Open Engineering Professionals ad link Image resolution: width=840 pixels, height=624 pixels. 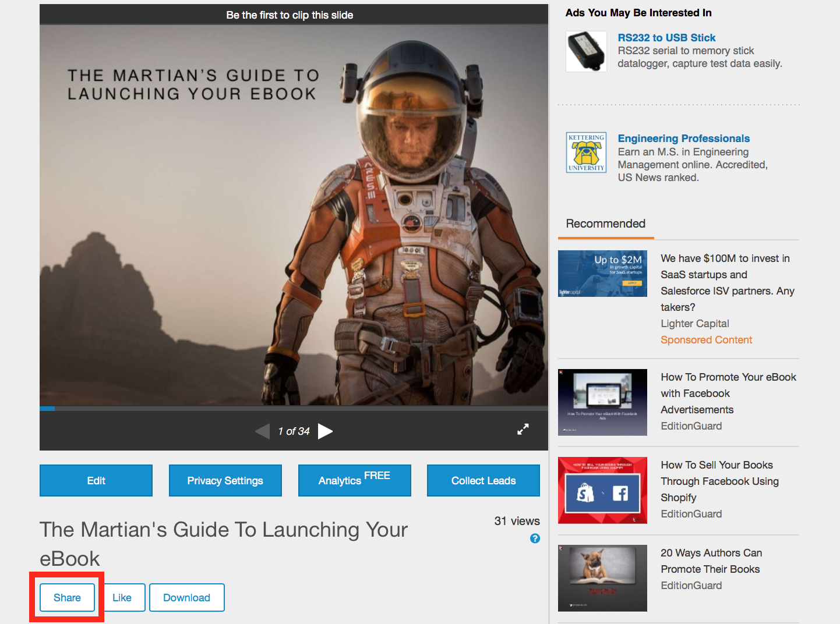(684, 139)
